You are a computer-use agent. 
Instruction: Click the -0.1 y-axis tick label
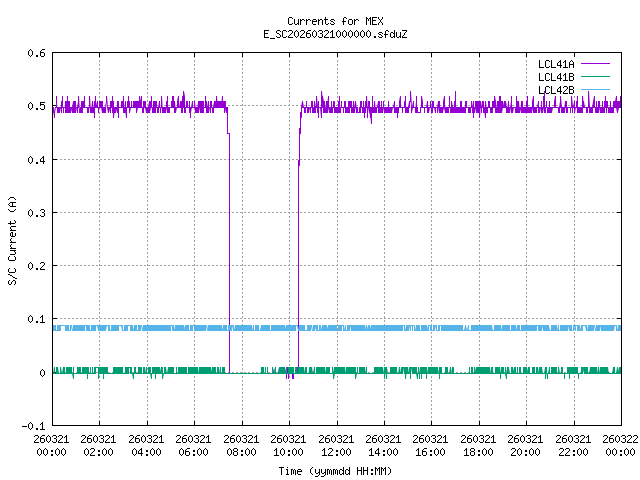(x=32, y=426)
